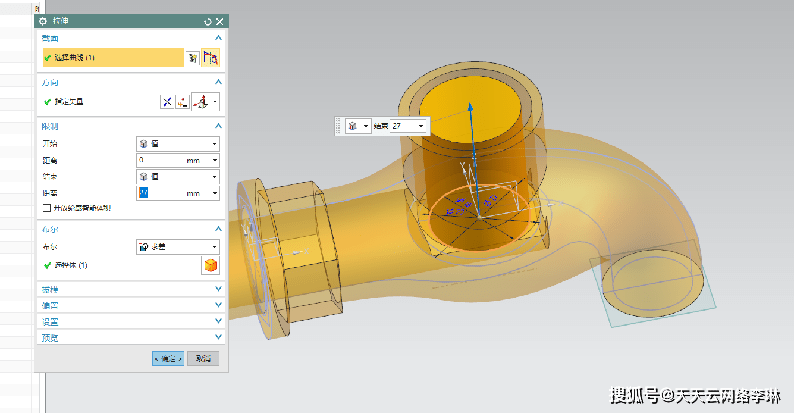795x413 pixels.
Task: Close the Extrude (拉伸) dialog
Action: point(220,21)
